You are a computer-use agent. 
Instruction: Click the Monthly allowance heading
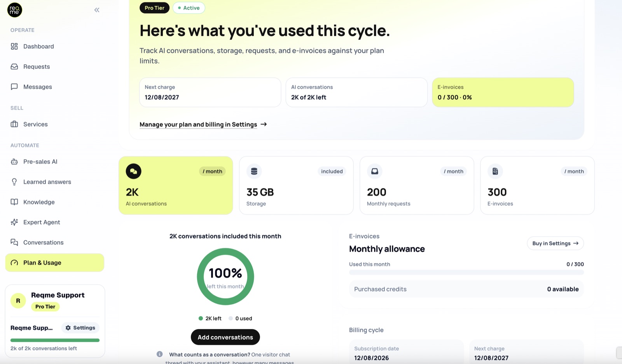387,249
